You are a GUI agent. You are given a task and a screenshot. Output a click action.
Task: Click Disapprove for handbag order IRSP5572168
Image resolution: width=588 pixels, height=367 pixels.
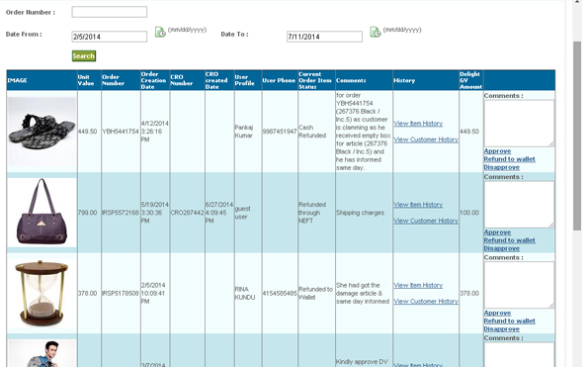501,248
